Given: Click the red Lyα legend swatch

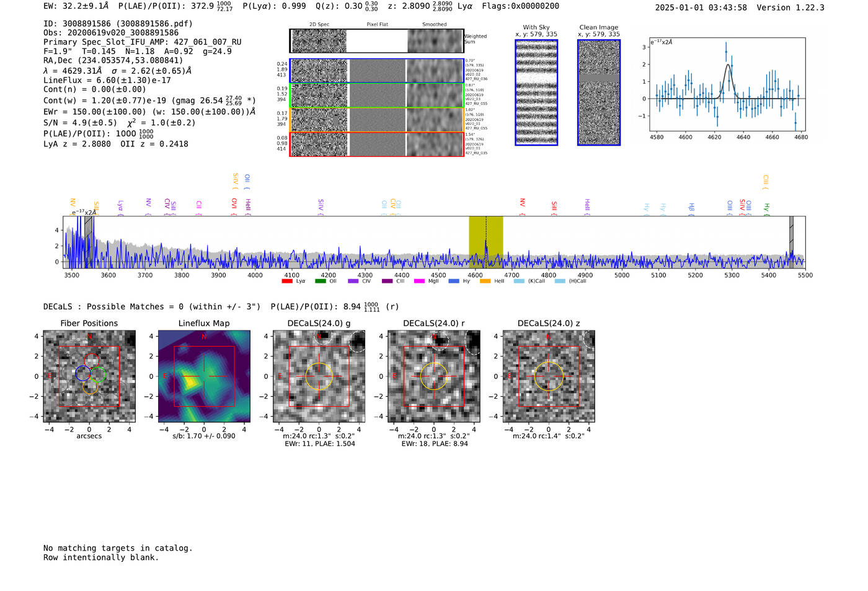Looking at the screenshot, I should [287, 282].
